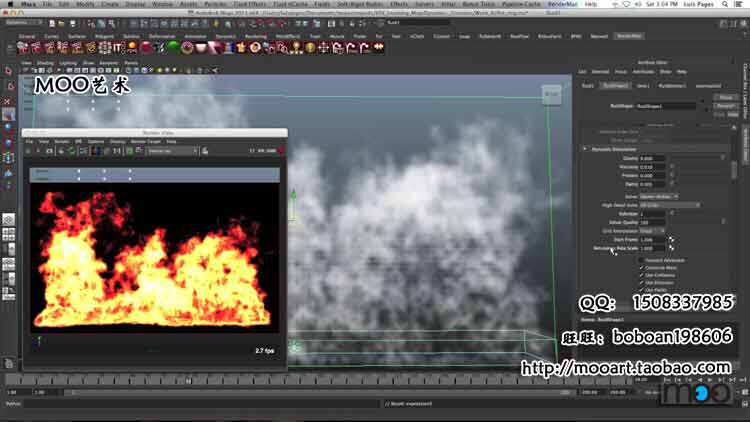750x422 pixels.
Task: Open the Apple menu
Action: click(11, 4)
